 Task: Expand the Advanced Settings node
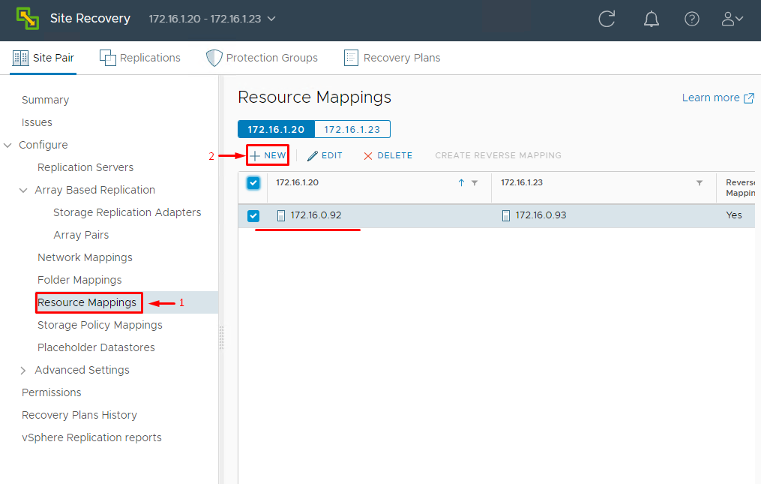(x=23, y=370)
